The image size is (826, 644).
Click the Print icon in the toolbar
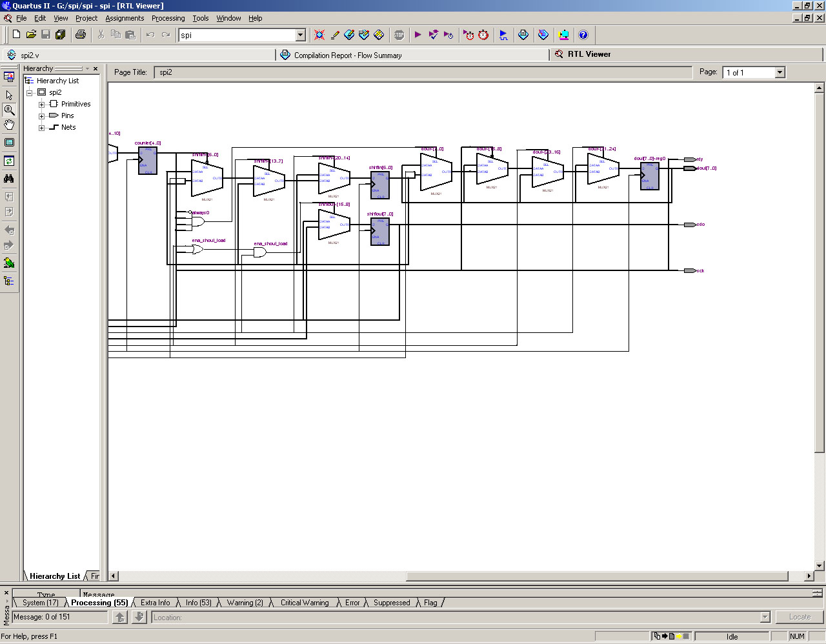pyautogui.click(x=81, y=35)
